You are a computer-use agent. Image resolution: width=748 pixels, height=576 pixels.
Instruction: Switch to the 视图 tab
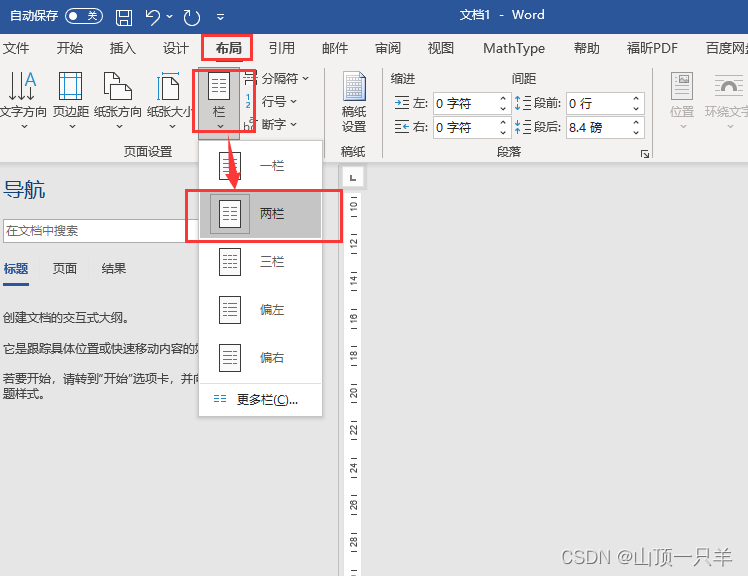point(441,48)
